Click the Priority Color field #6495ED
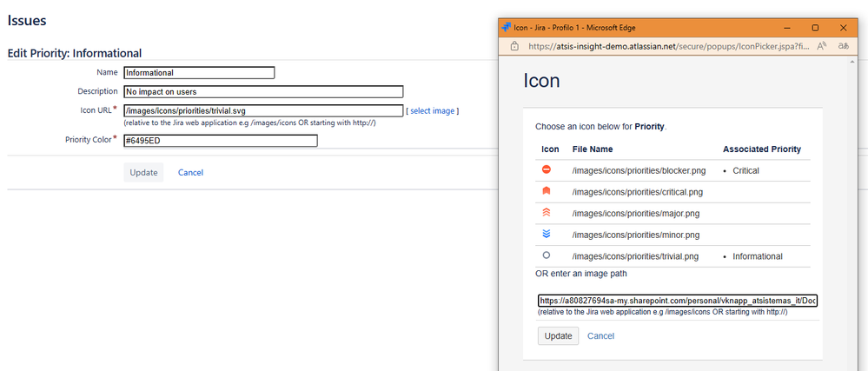868x371 pixels. (x=221, y=141)
